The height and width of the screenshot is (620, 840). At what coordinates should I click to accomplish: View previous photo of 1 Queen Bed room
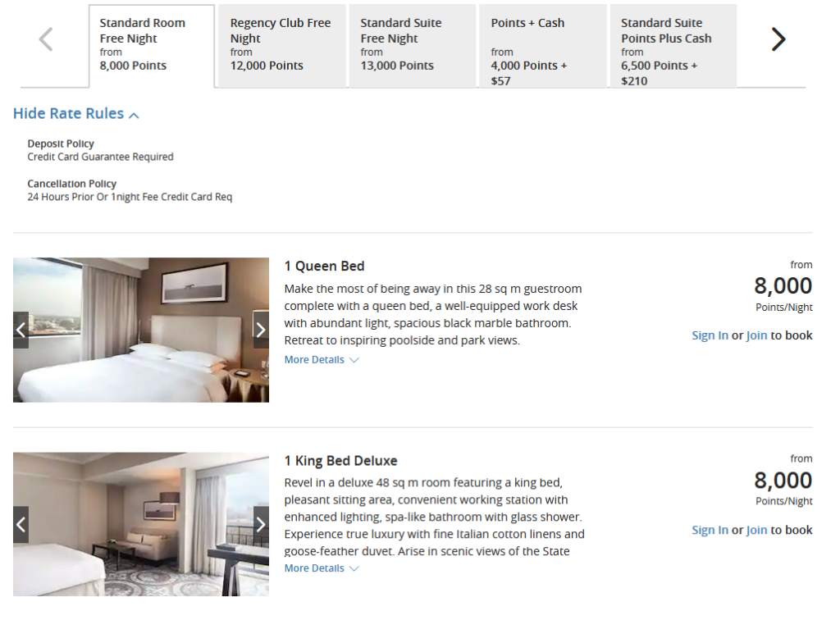[21, 329]
